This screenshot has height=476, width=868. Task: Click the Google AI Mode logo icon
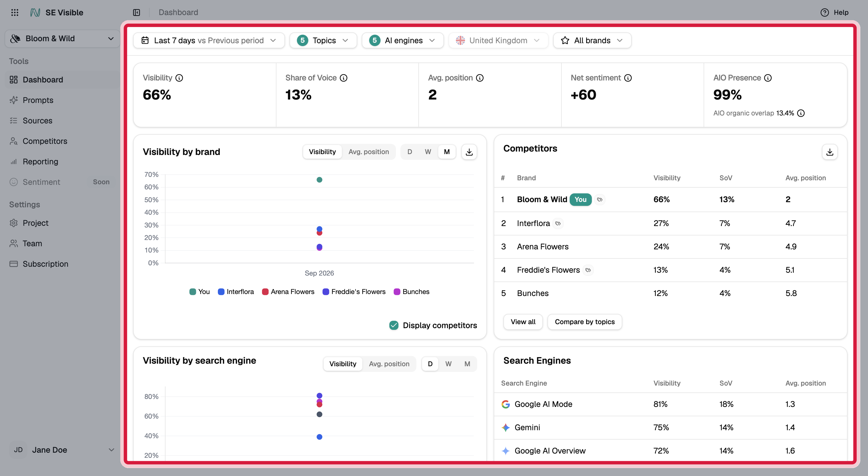pyautogui.click(x=506, y=404)
